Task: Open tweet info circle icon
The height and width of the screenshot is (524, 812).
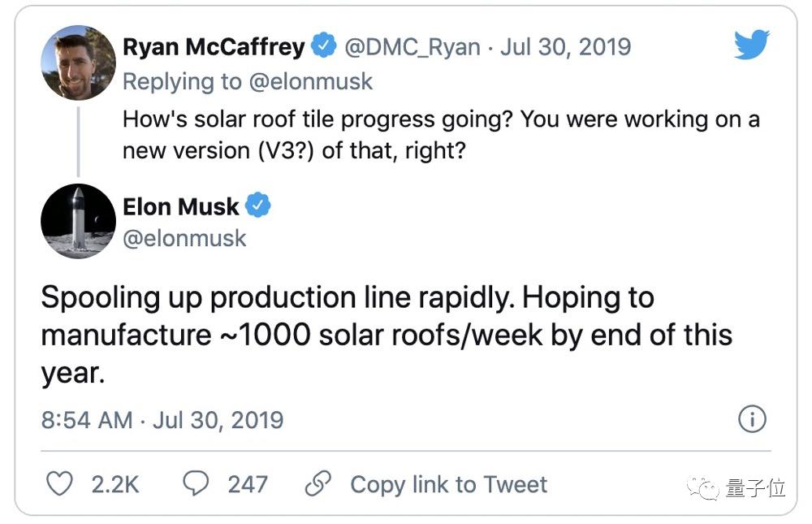Action: tap(752, 420)
